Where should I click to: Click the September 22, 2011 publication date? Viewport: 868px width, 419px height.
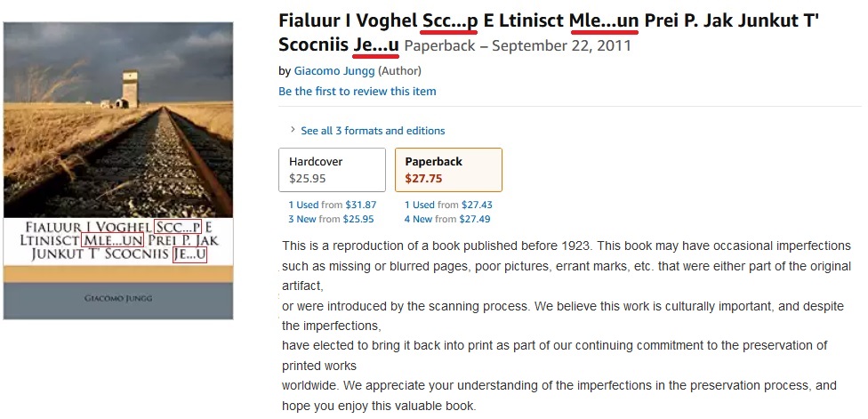561,45
